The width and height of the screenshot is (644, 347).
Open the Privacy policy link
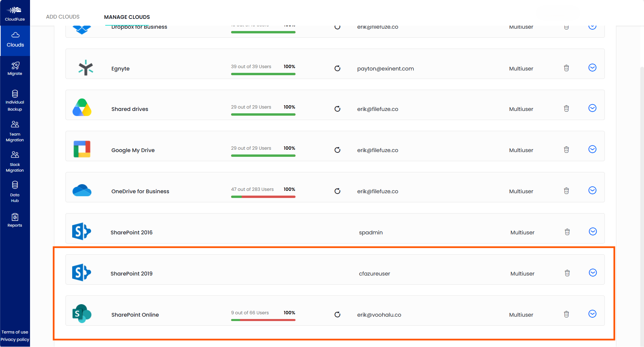point(15,340)
